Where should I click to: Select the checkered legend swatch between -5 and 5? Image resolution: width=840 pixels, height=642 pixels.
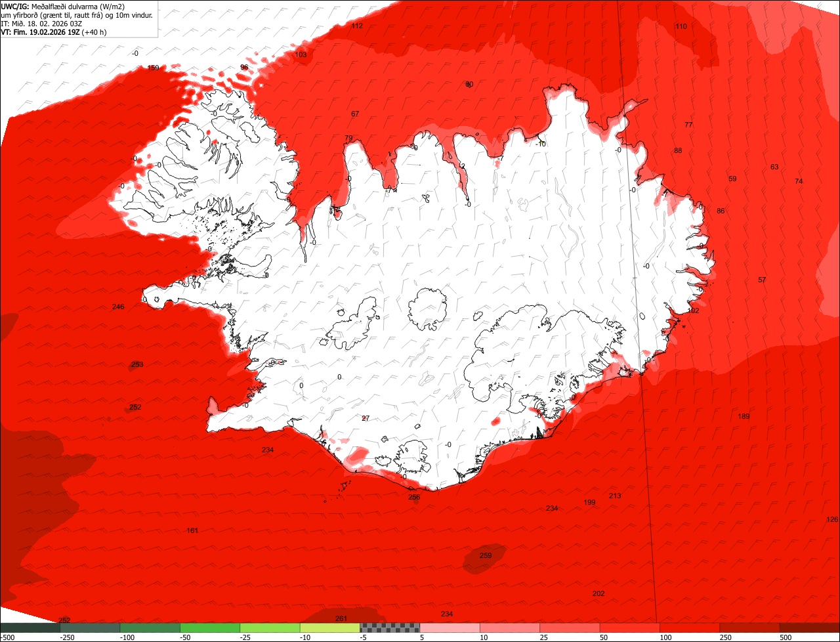[x=390, y=628]
